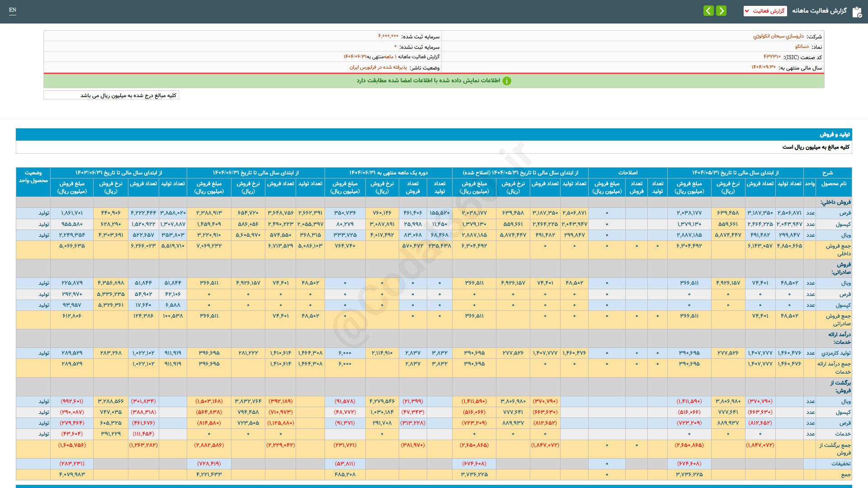Click the شرح column header
The height and width of the screenshot is (488, 868).
[827, 173]
